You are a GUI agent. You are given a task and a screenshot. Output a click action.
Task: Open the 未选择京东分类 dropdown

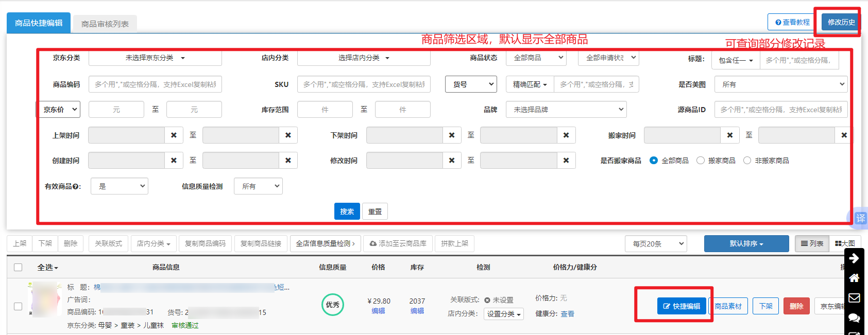155,58
